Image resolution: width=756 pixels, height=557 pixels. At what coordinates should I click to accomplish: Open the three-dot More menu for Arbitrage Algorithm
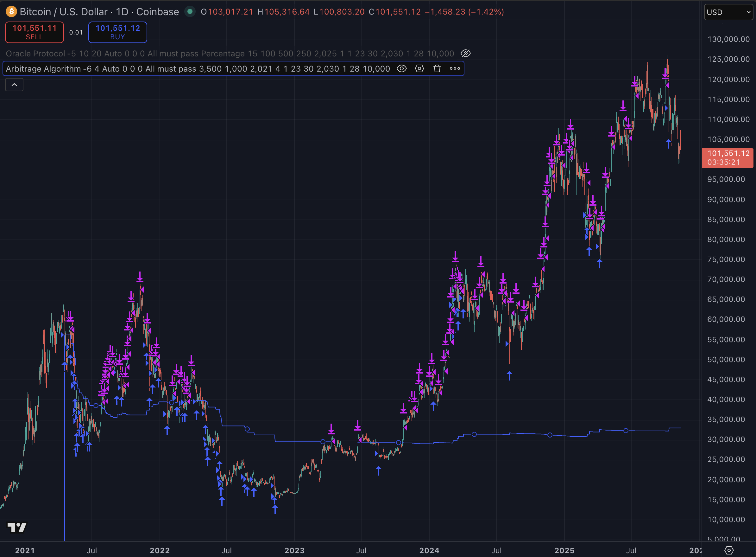[x=455, y=69]
